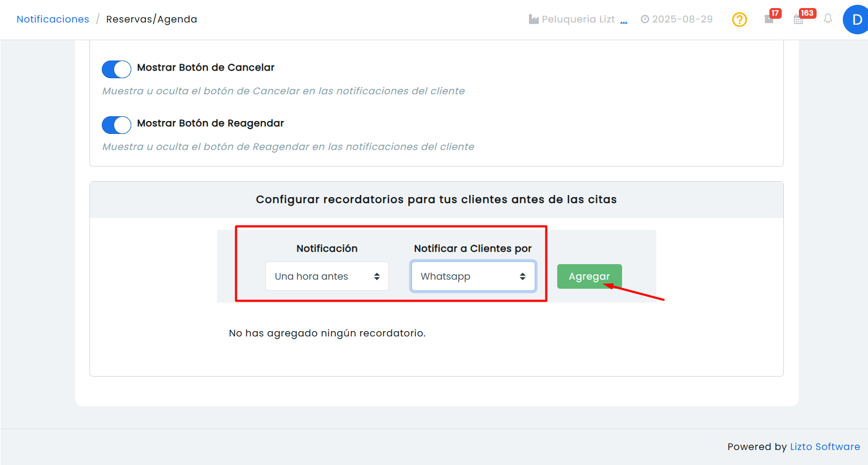This screenshot has height=465, width=868.
Task: Open the blue D user avatar
Action: [856, 20]
